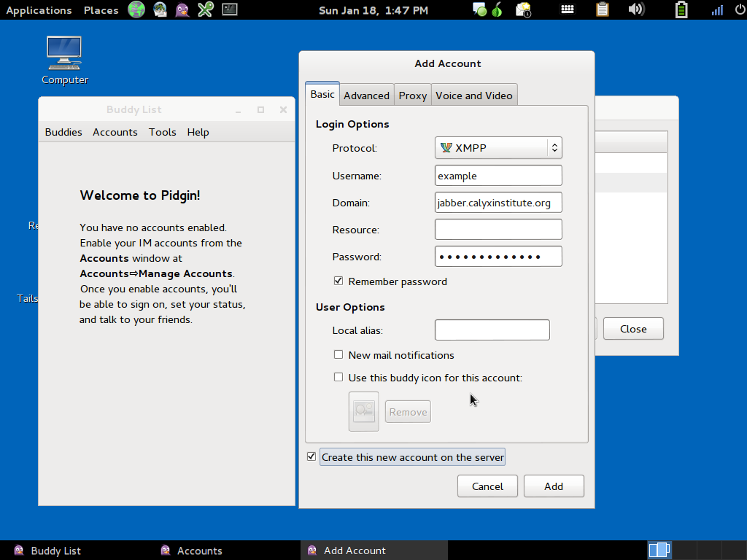Click the clock showing Sun Jan 18
This screenshot has height=560, width=747.
[x=373, y=10]
